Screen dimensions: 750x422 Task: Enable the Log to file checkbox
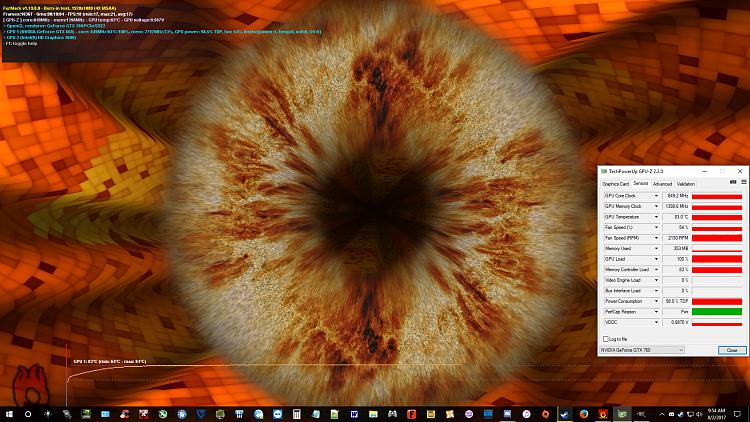pos(606,339)
